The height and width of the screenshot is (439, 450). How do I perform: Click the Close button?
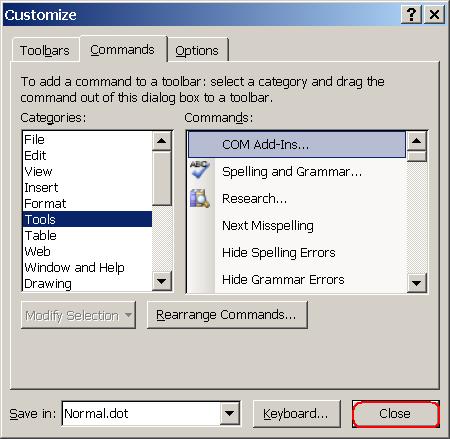click(396, 414)
